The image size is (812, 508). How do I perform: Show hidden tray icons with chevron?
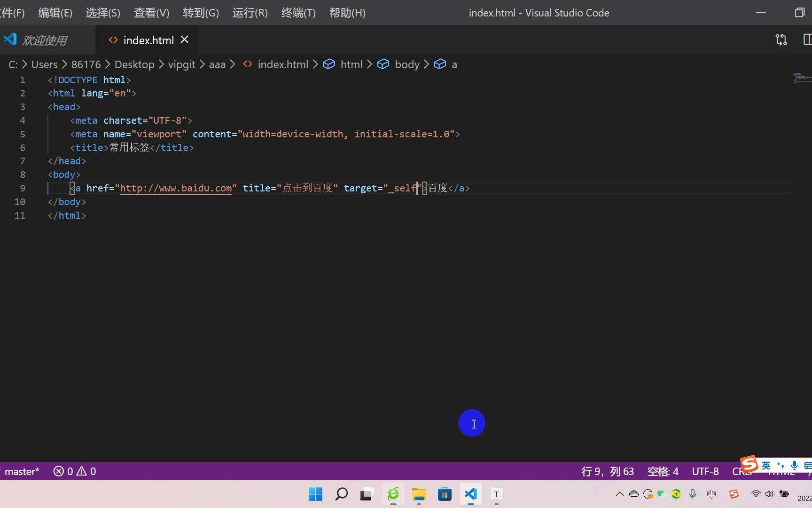[x=619, y=494]
